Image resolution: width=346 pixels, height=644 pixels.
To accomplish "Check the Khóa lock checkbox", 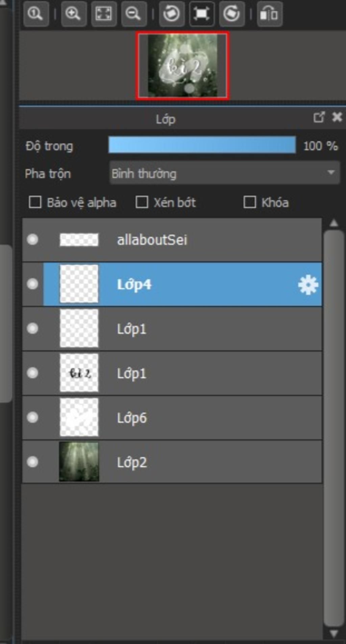I will point(250,202).
